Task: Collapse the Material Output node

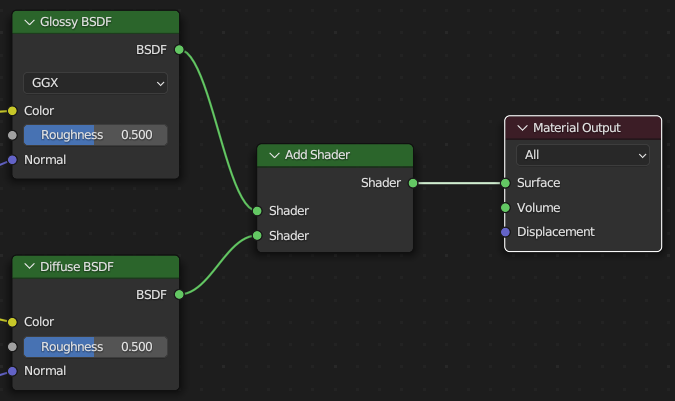Action: [521, 128]
